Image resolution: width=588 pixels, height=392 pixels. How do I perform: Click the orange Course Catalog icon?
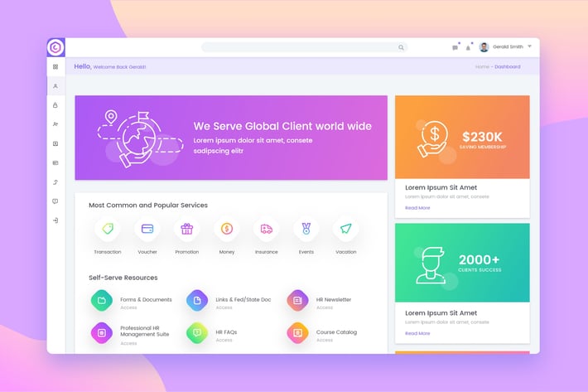(298, 332)
